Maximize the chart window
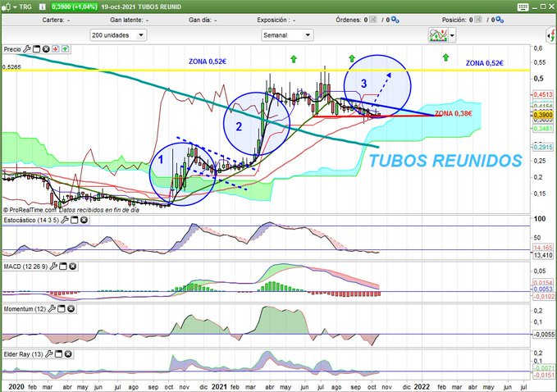Viewport: 557px width, 392px height. pyautogui.click(x=543, y=7)
